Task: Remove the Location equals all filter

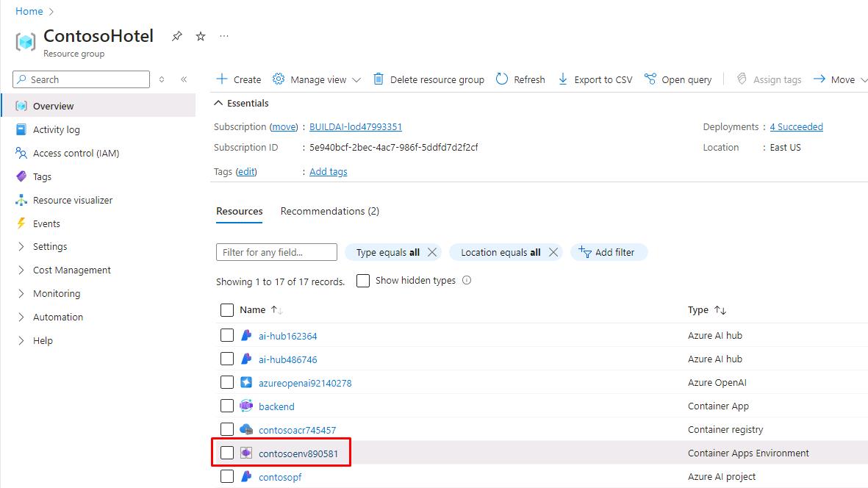Action: [553, 252]
